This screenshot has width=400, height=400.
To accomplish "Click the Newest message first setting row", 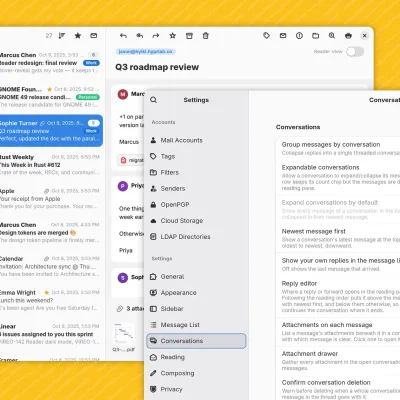I will tap(338, 238).
